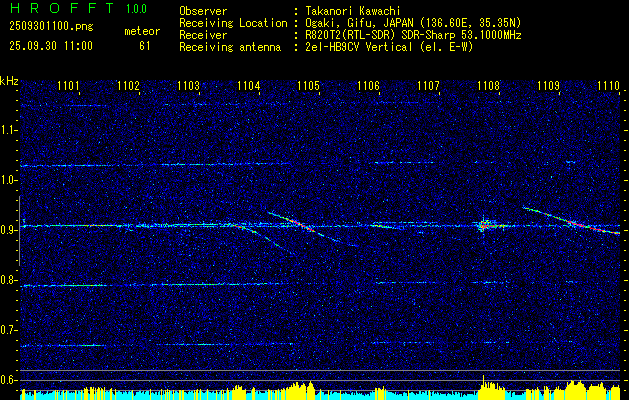Click the 1.0 kHz frequency label
This screenshot has width=629, height=400.
[9, 181]
